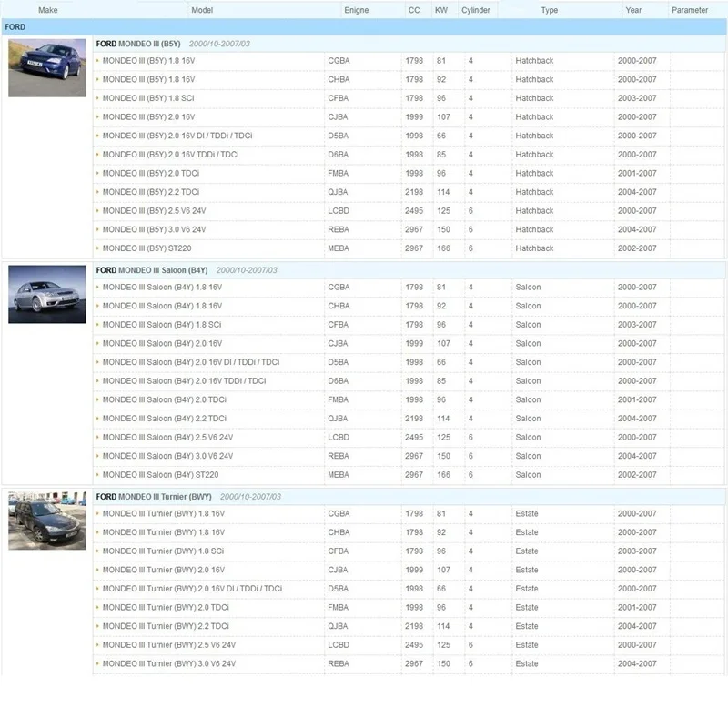The image size is (728, 728).
Task: Click MONDEO III Saloon (B4Y) 2.0 16V row
Action: pos(409,344)
